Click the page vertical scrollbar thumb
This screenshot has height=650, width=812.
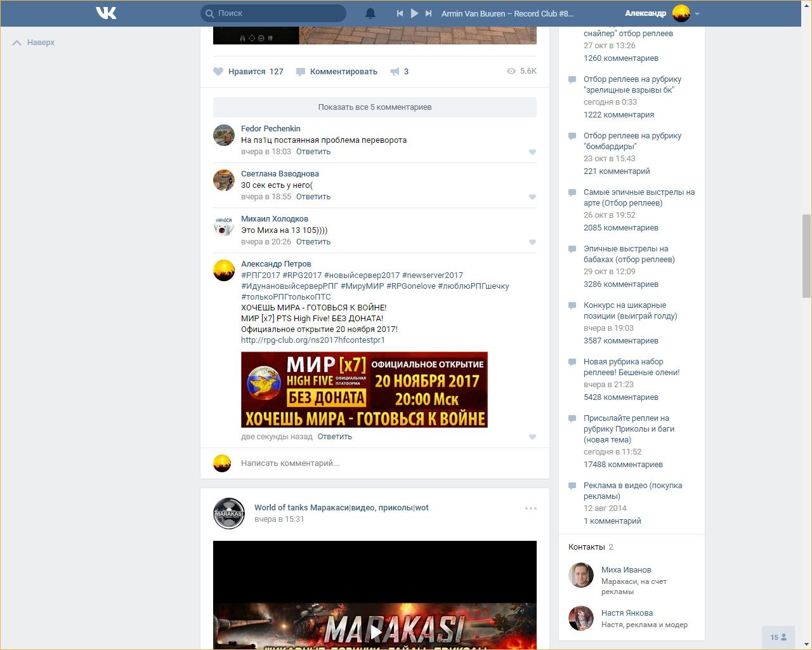pos(806,256)
